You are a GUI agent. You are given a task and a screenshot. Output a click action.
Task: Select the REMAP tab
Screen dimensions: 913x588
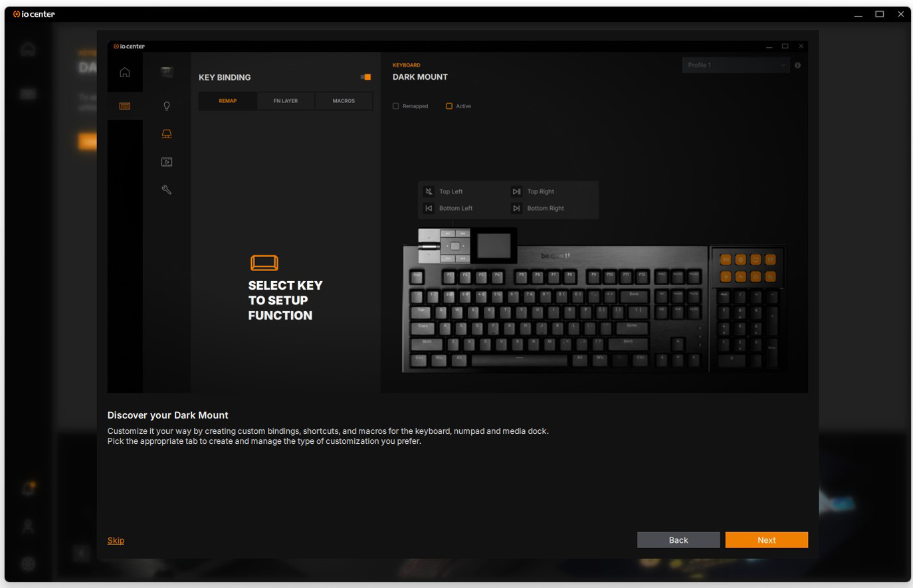tap(228, 101)
